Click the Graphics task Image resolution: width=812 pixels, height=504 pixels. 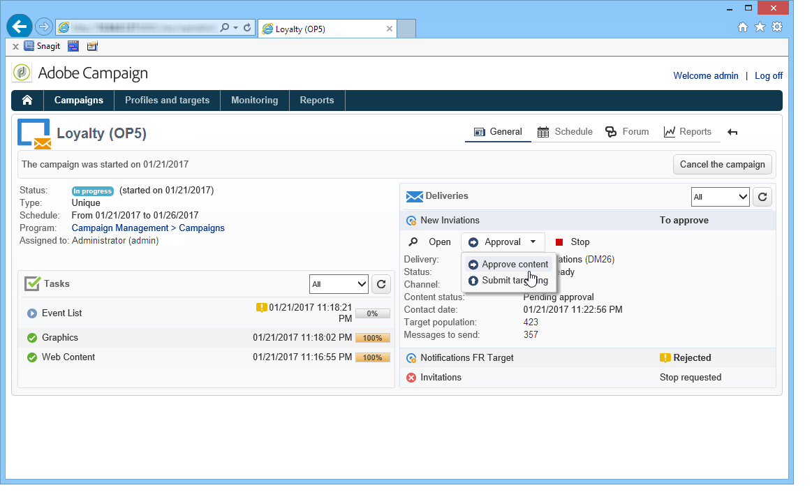pos(60,338)
